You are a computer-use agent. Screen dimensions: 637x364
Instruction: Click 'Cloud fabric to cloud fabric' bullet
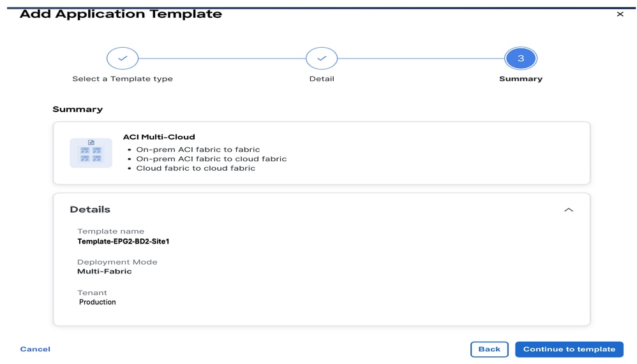tap(195, 168)
